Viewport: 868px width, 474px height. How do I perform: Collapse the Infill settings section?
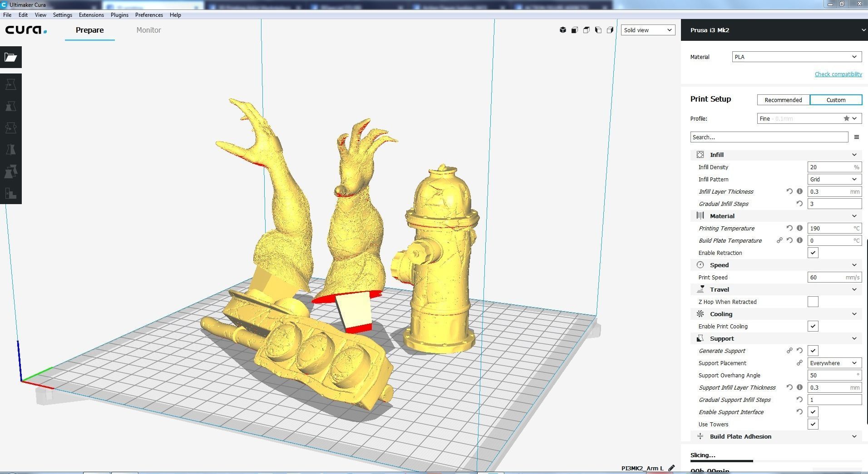(776, 155)
